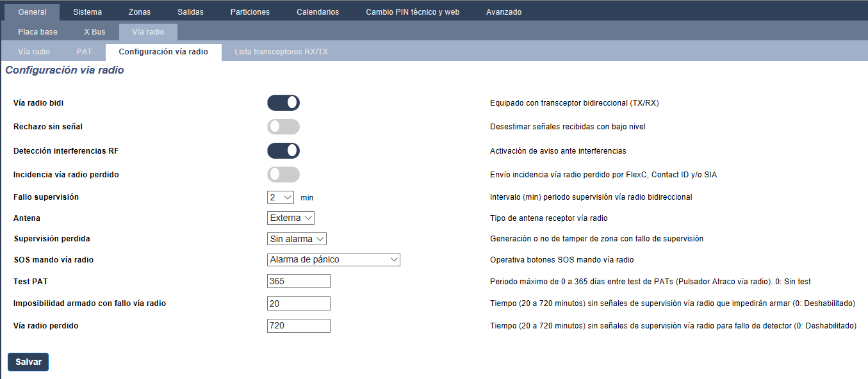868x379 pixels.
Task: Enable Incidencia vía radio perdido switch
Action: pos(283,175)
